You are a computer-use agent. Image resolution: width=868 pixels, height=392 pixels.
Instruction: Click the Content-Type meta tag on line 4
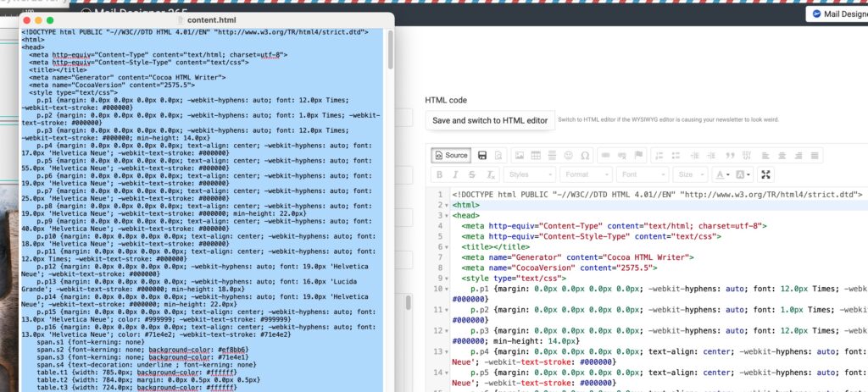(x=614, y=226)
